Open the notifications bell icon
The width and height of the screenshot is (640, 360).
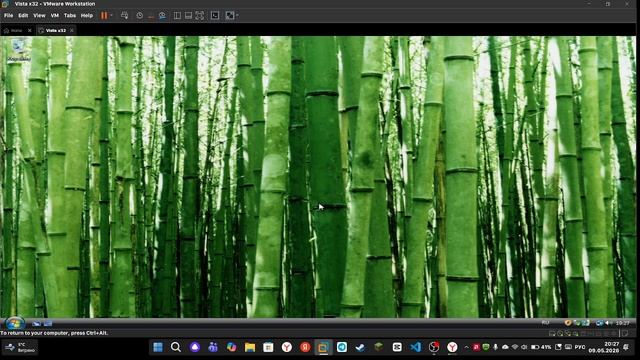(x=627, y=347)
